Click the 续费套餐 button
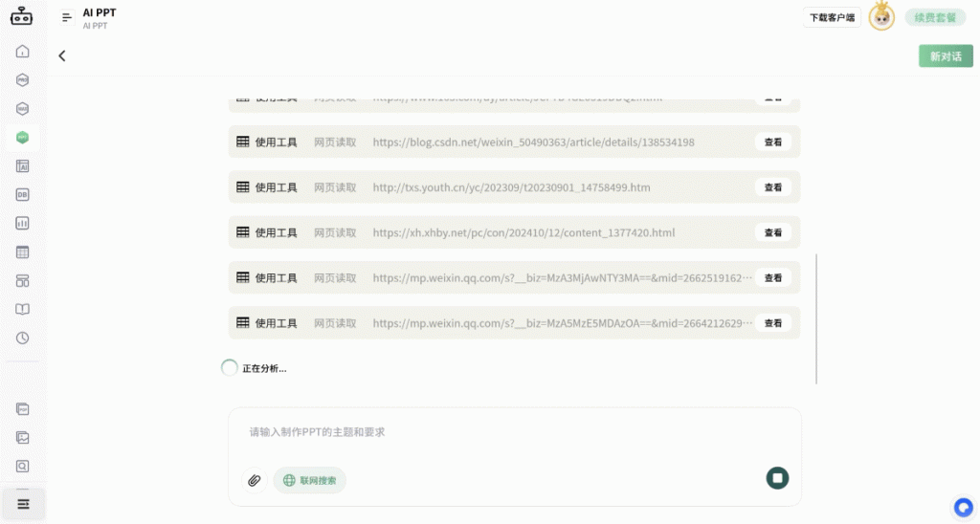The height and width of the screenshot is (524, 980). pos(935,17)
